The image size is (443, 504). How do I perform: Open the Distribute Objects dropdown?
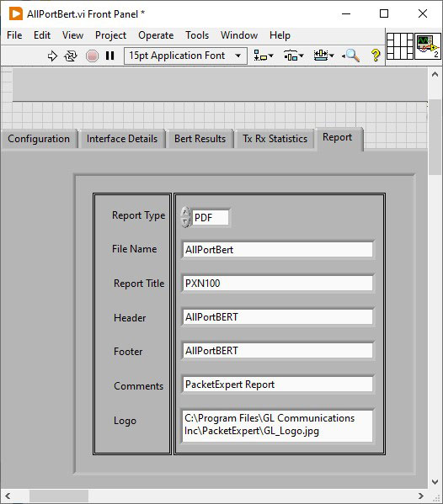click(293, 56)
